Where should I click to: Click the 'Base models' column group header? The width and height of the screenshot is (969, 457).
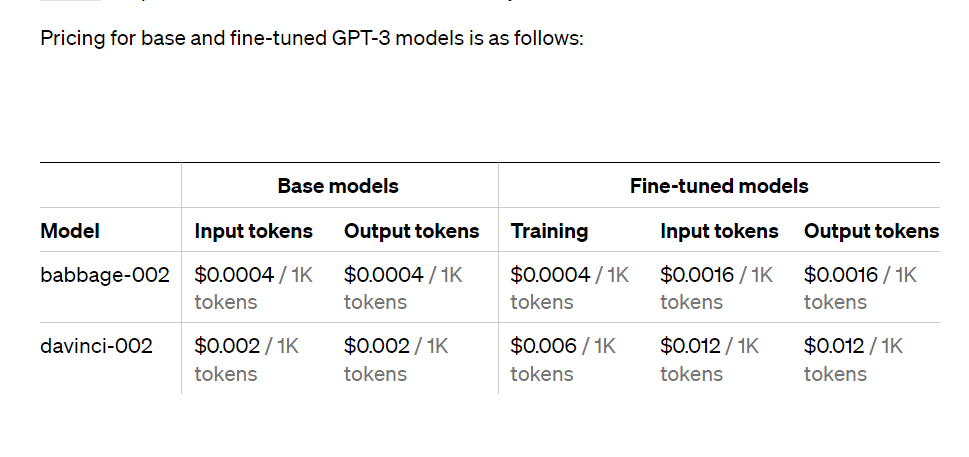pyautogui.click(x=338, y=186)
